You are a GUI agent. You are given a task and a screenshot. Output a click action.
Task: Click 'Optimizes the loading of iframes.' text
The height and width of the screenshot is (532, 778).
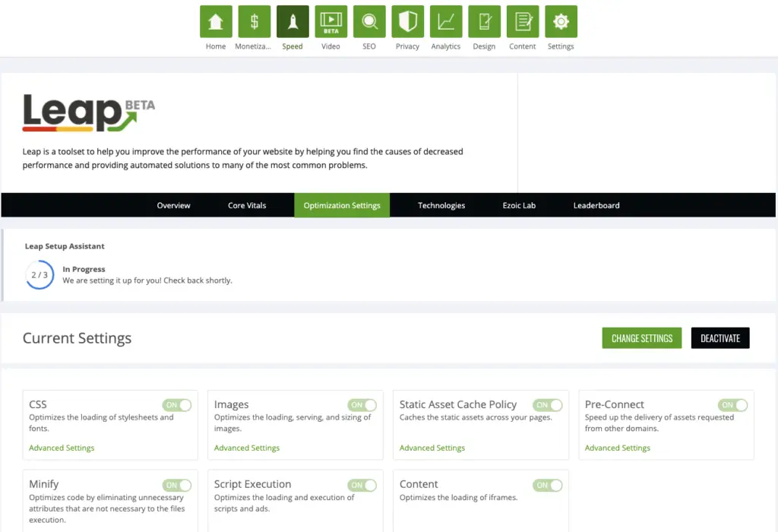click(x=458, y=497)
